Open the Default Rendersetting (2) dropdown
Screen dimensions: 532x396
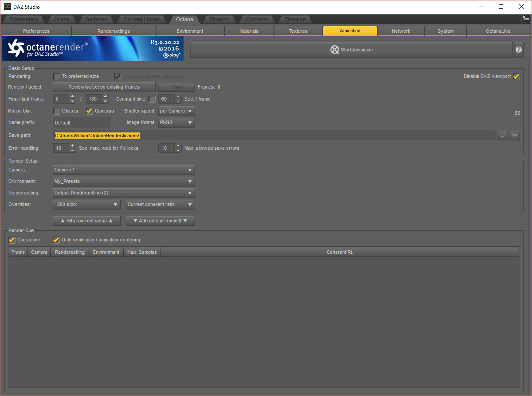(124, 193)
